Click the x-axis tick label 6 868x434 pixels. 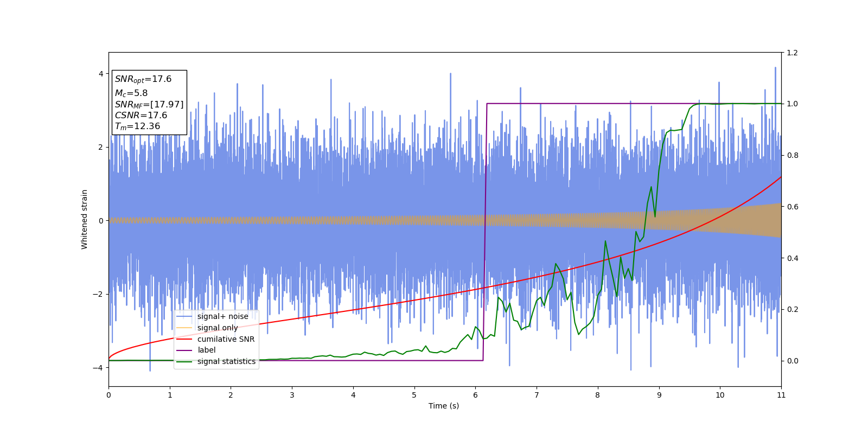pos(475,395)
